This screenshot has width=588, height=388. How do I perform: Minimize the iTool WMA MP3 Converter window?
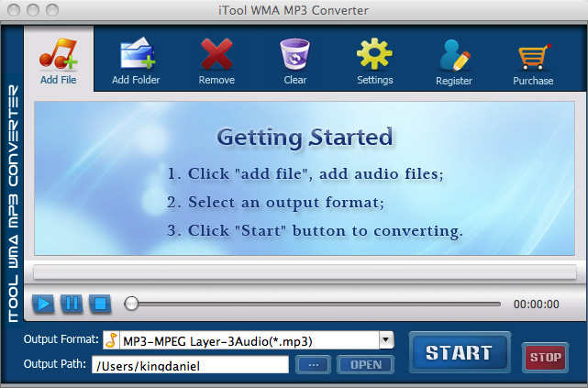[x=33, y=10]
